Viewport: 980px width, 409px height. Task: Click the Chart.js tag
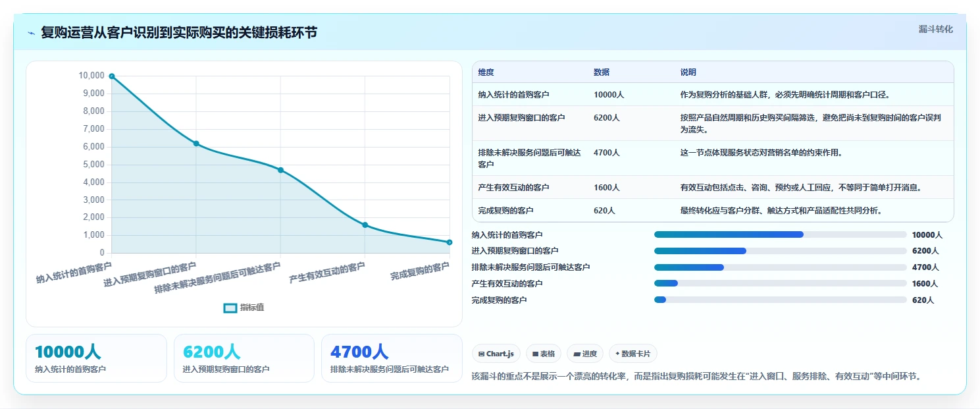point(496,354)
